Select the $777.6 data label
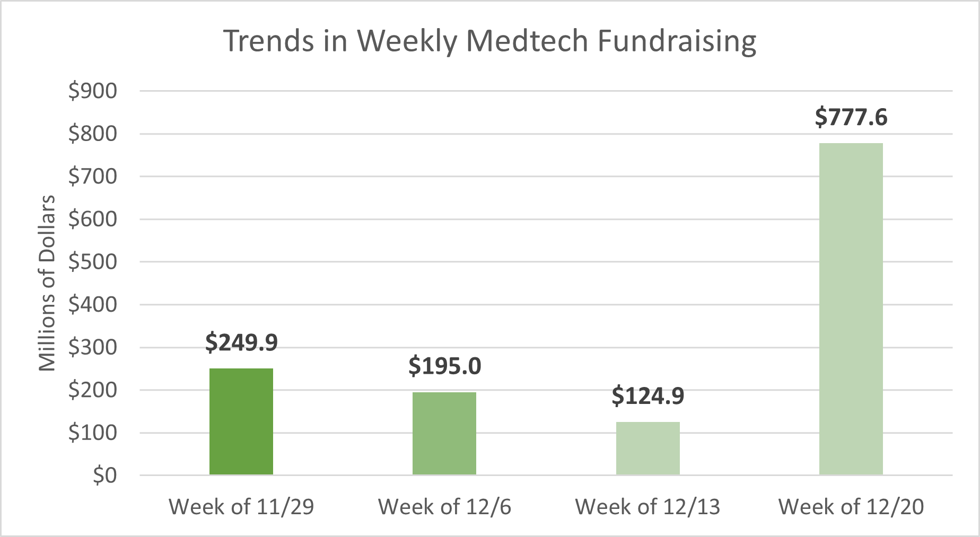The image size is (980, 537). tap(851, 117)
